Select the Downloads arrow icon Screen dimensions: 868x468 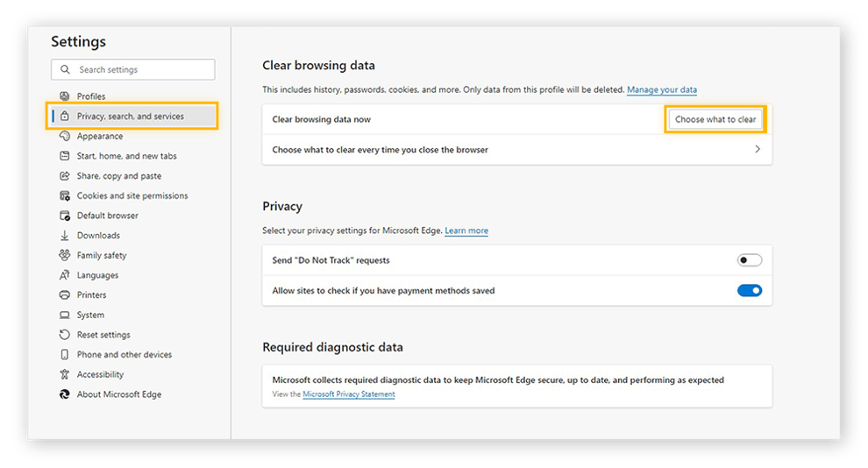coord(64,236)
